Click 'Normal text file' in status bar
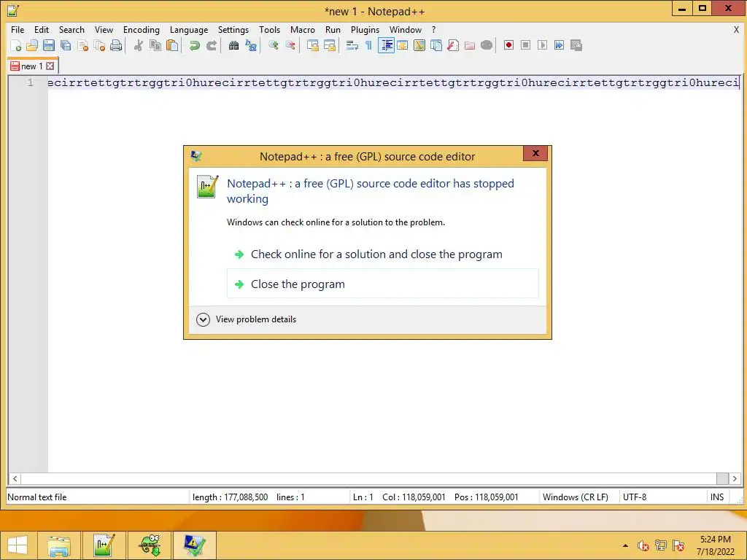Screen dimensions: 747x560 [x=37, y=497]
